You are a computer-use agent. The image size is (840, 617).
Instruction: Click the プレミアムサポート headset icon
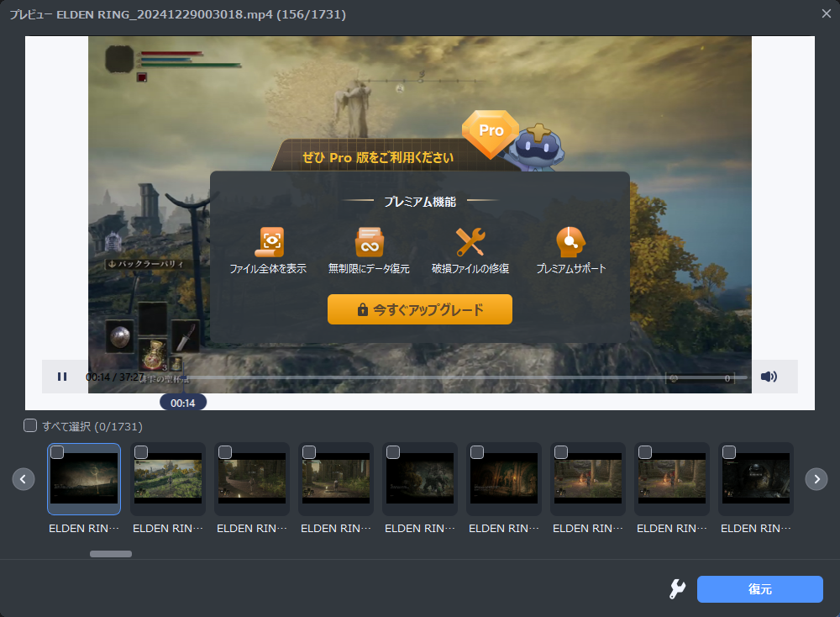(571, 242)
